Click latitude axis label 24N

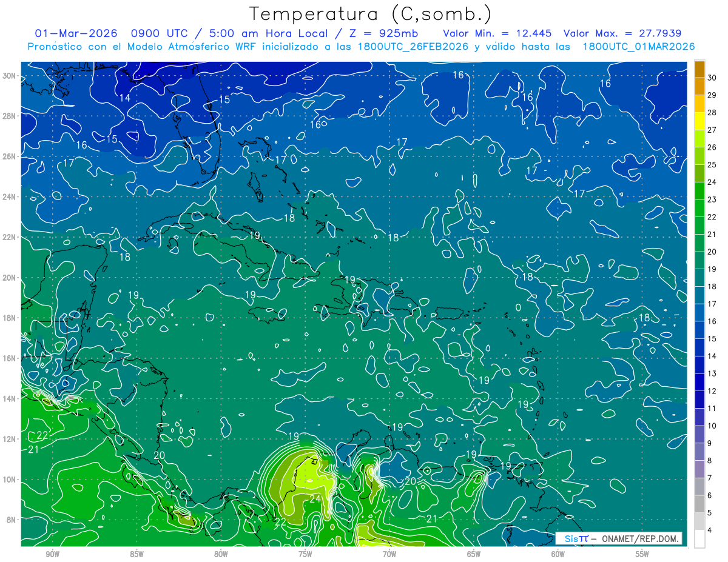coord(10,196)
